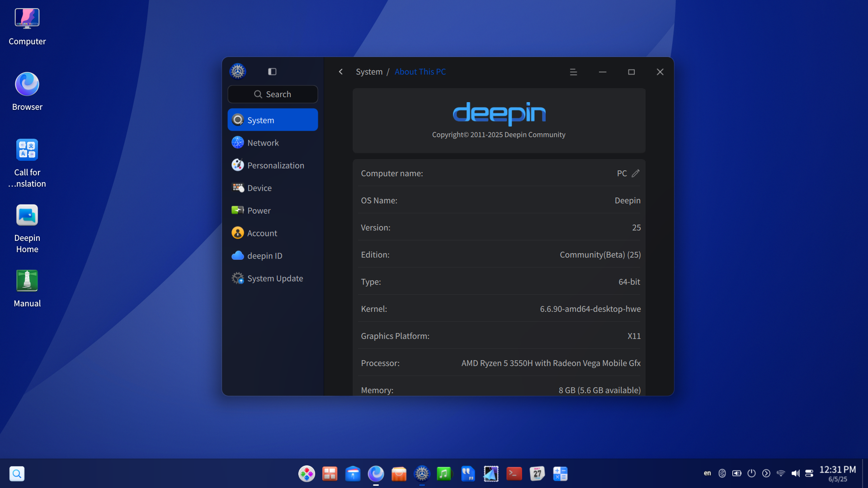Screen dimensions: 868x488
Task: Click the Search field in Control Center
Action: click(x=273, y=94)
